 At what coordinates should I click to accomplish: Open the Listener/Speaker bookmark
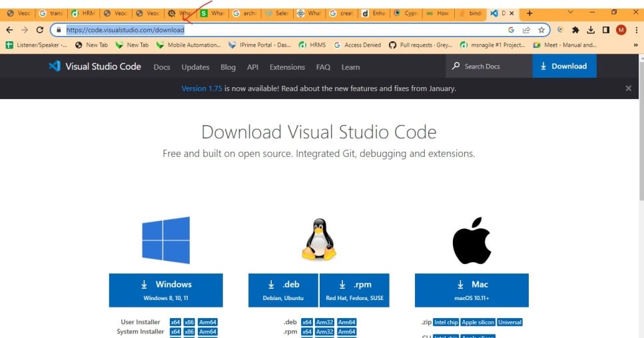[37, 45]
